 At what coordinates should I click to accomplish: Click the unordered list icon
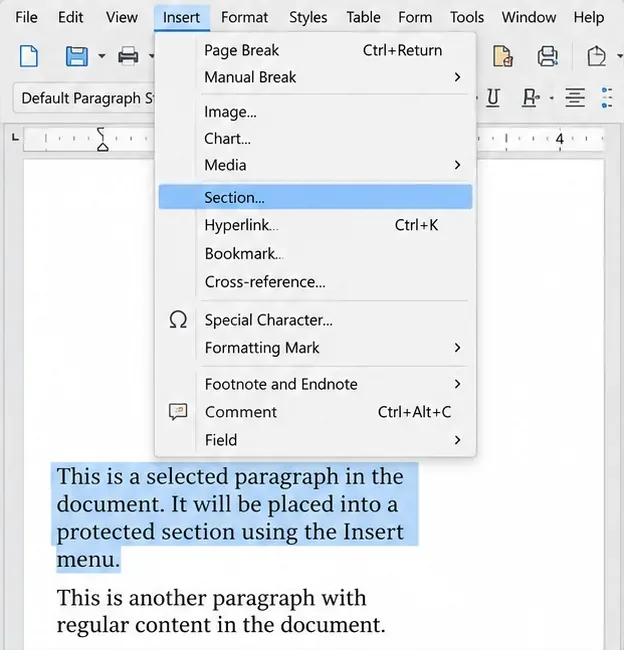[x=607, y=98]
